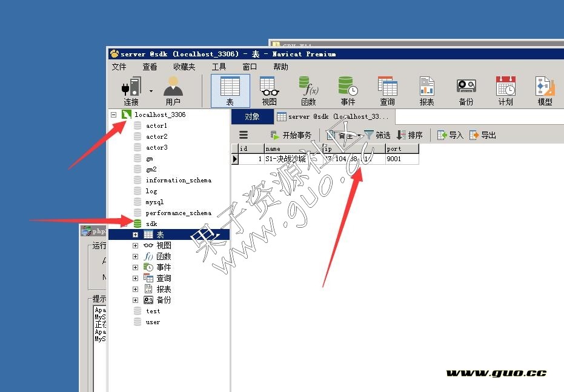Open the 函数 function toolbar icon
This screenshot has height=392, width=564.
pyautogui.click(x=308, y=90)
